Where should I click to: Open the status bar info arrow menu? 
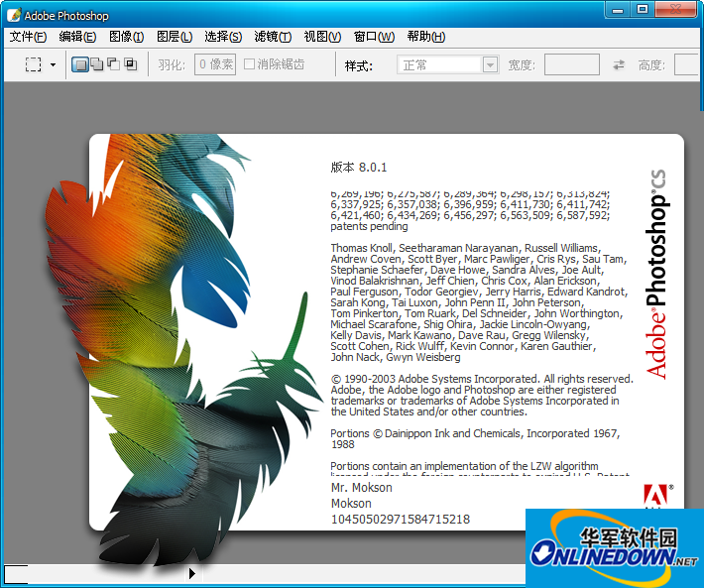191,573
